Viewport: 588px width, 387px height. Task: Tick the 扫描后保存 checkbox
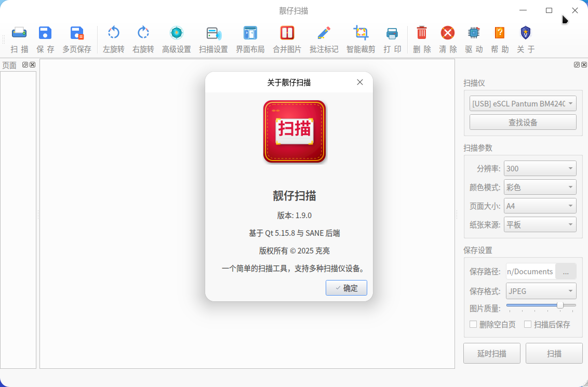click(x=528, y=324)
